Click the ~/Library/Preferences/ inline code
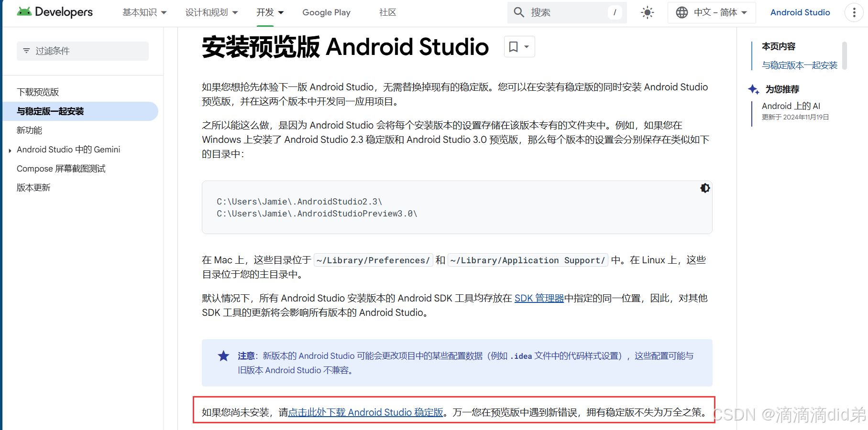The image size is (868, 430). click(373, 260)
